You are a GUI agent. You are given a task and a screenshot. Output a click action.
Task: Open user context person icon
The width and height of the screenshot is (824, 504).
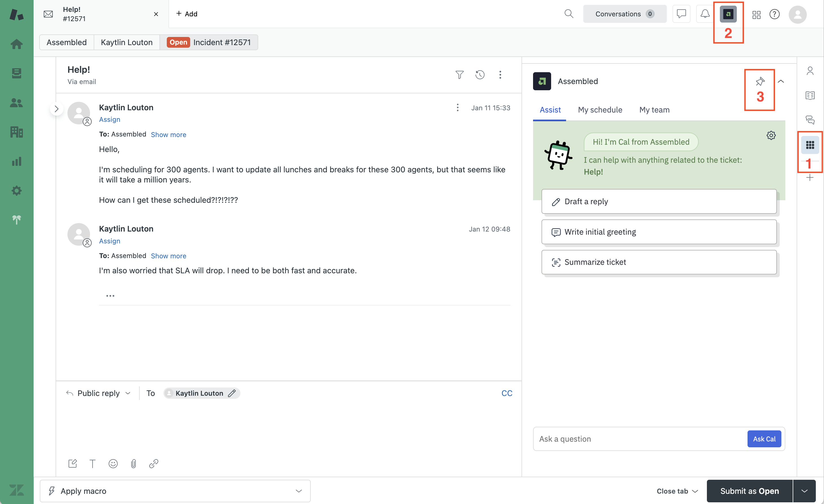click(810, 71)
